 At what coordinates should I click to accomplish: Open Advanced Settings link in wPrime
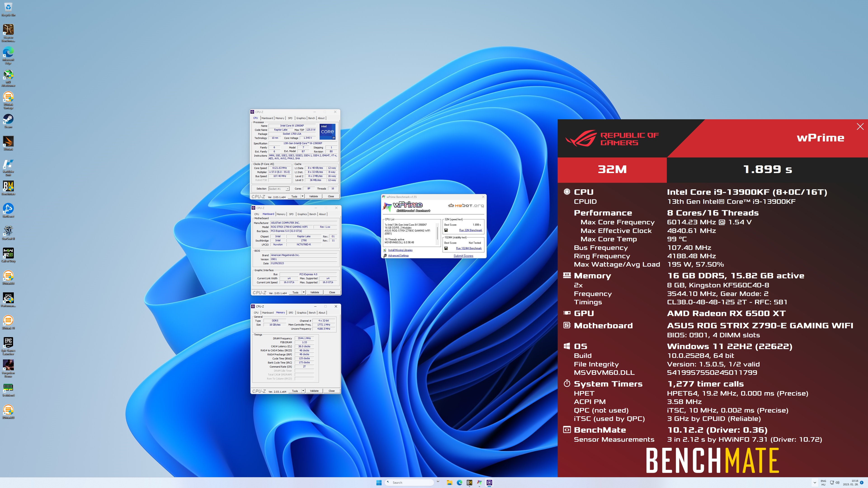pos(398,256)
